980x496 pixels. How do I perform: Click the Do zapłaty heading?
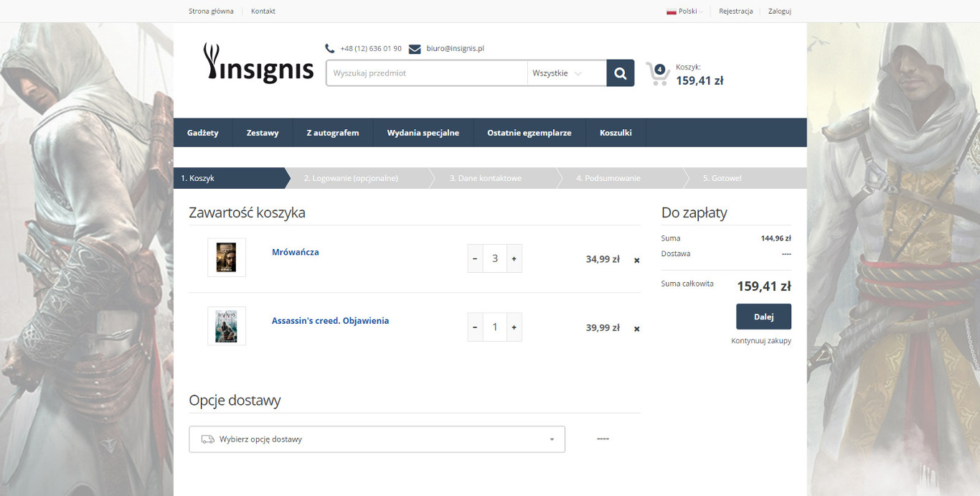point(694,212)
